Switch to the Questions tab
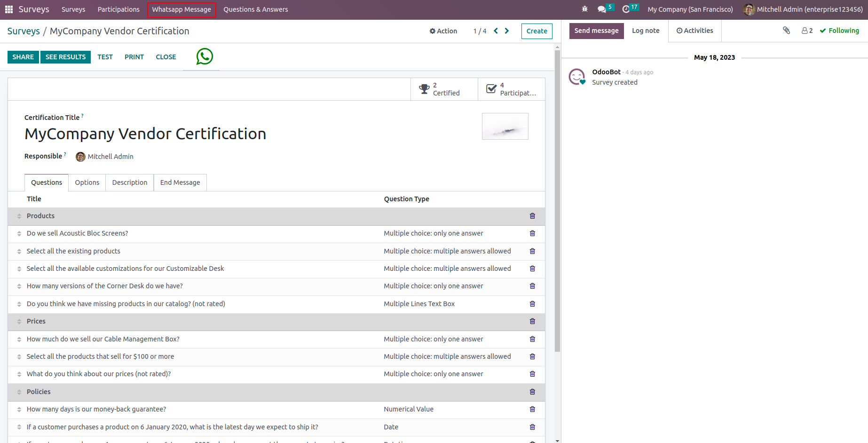The image size is (868, 443). (x=47, y=182)
